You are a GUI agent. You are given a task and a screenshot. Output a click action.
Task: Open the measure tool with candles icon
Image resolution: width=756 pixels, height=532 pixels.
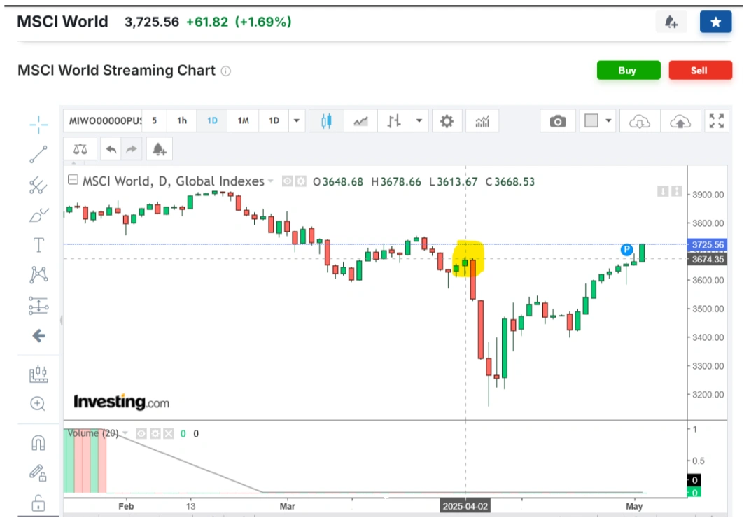pyautogui.click(x=38, y=374)
